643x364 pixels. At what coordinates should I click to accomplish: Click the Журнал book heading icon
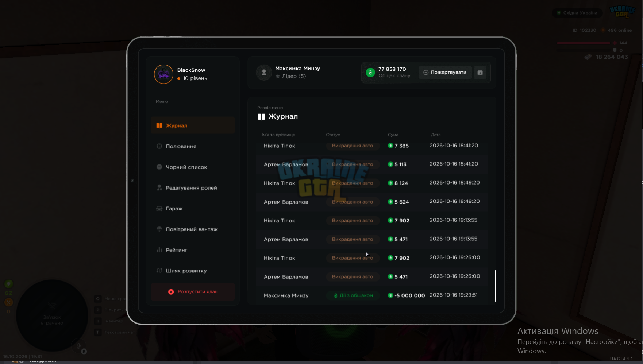click(261, 117)
